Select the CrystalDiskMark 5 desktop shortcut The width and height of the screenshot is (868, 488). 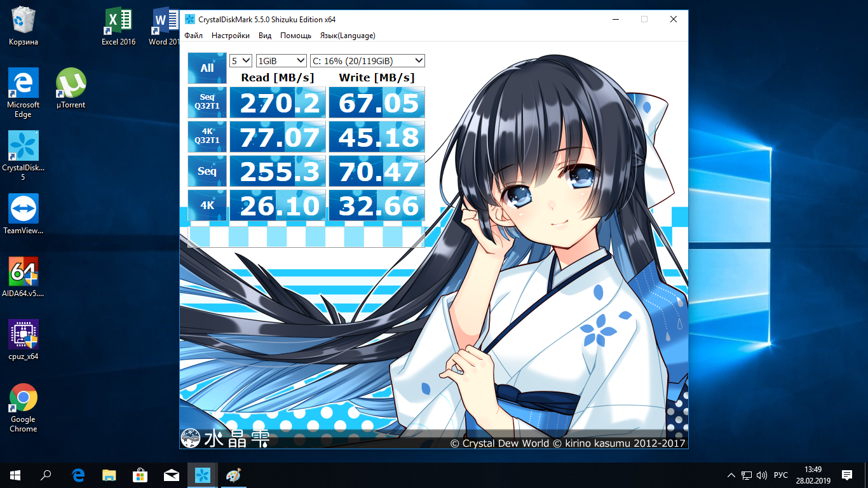(24, 156)
